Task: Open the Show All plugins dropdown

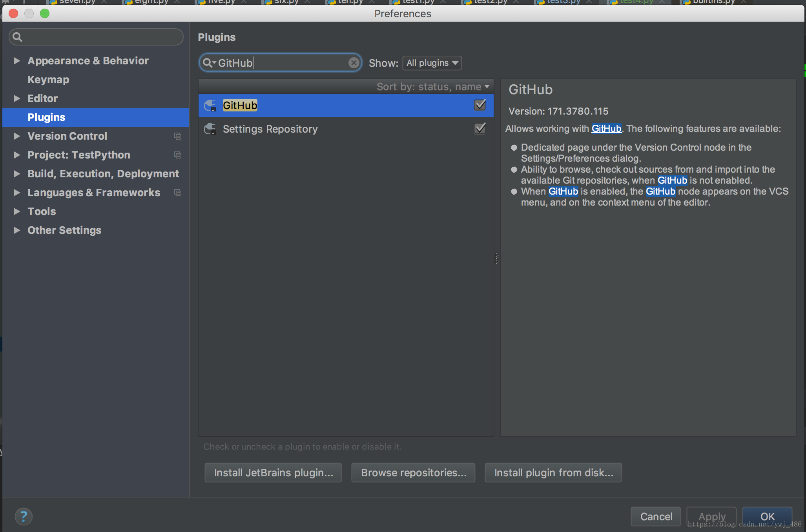Action: (x=432, y=63)
